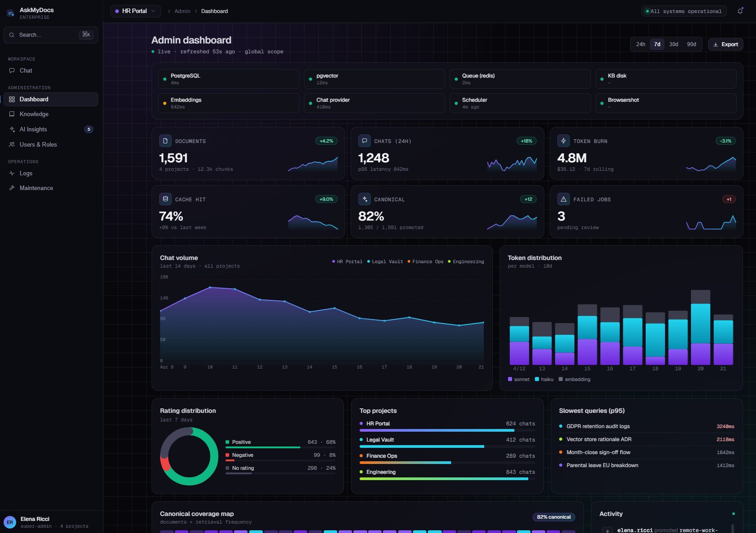Toggle Finance Ops legend in Chat volume

click(425, 261)
